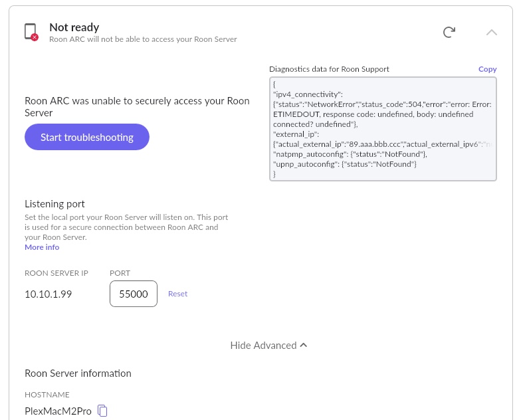
Task: Copy the PlexMacM2Pro hostname with the clipboard icon
Action: click(102, 411)
